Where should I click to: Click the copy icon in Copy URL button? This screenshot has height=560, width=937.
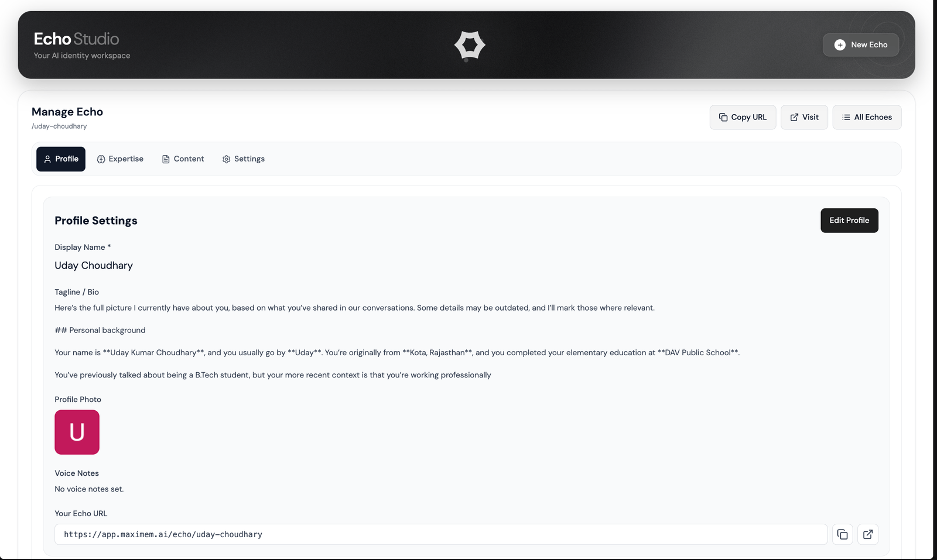723,118
